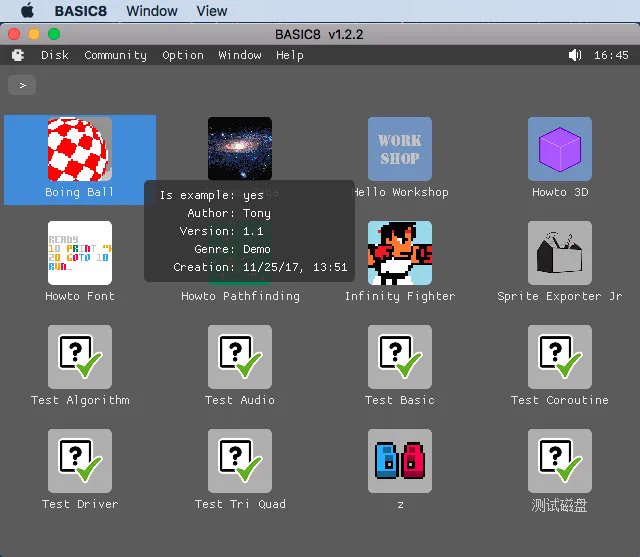Select the Sprite Exporter Jr toolbox icon
This screenshot has height=557, width=640.
(560, 253)
